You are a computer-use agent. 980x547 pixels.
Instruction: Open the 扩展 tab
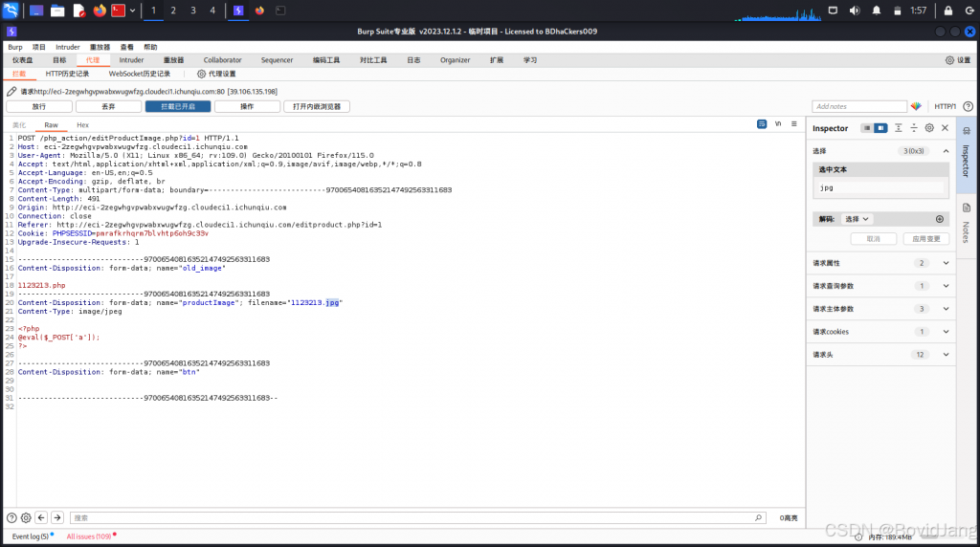(x=497, y=60)
